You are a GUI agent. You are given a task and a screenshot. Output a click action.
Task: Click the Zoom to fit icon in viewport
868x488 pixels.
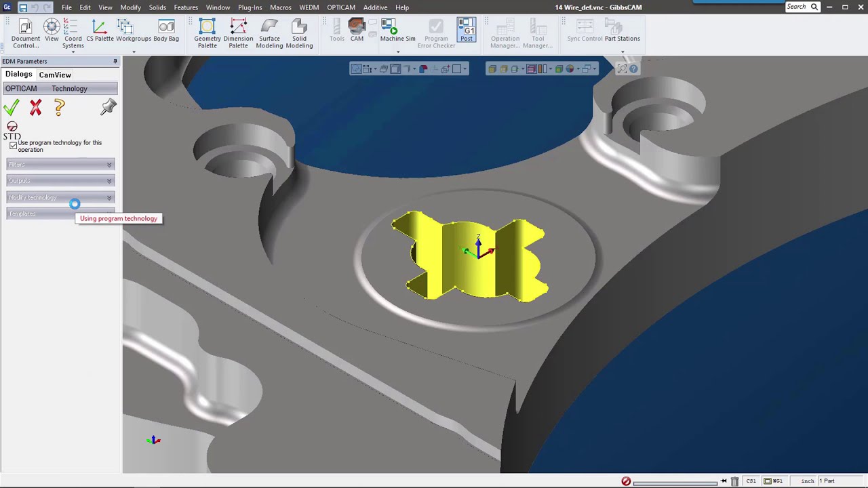[x=622, y=68]
